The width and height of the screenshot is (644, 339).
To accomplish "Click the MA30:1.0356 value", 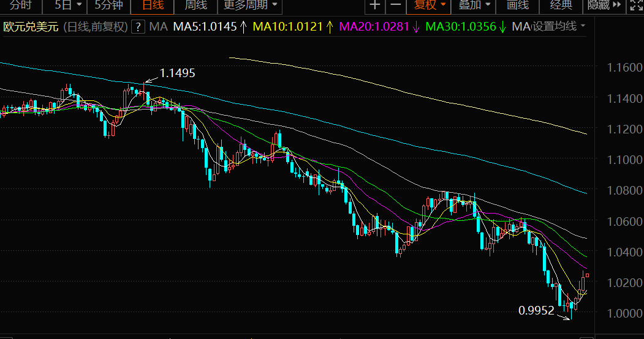I will (x=461, y=27).
